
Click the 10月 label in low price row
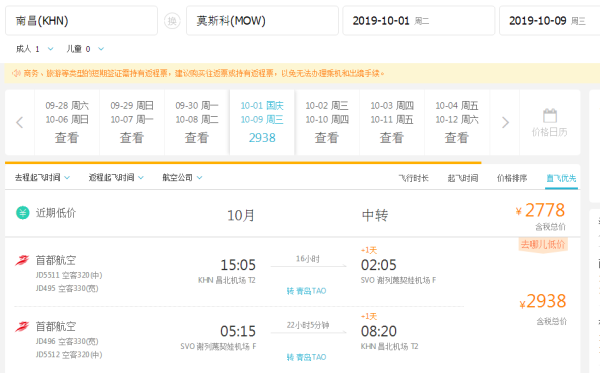(241, 215)
